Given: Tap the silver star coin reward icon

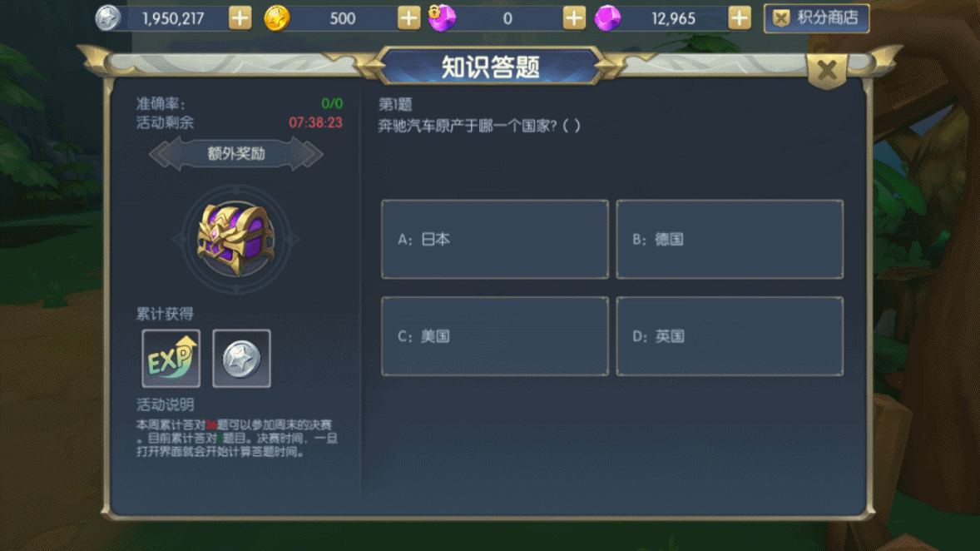Looking at the screenshot, I should 242,359.
